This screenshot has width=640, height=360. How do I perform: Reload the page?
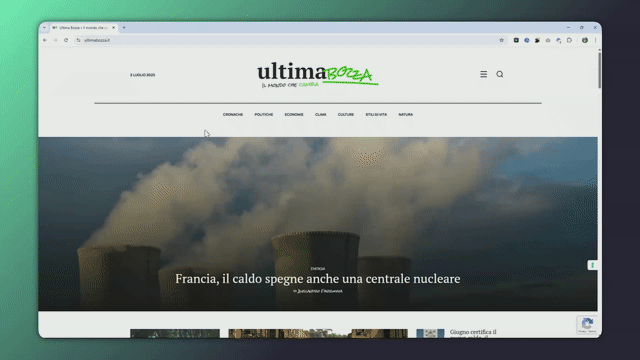coord(66,40)
